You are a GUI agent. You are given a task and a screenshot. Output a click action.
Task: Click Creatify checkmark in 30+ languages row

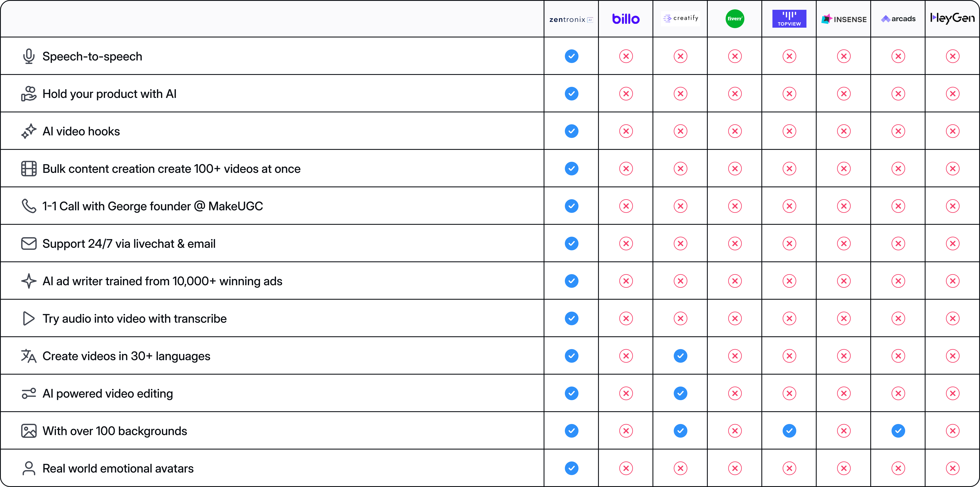[680, 356]
